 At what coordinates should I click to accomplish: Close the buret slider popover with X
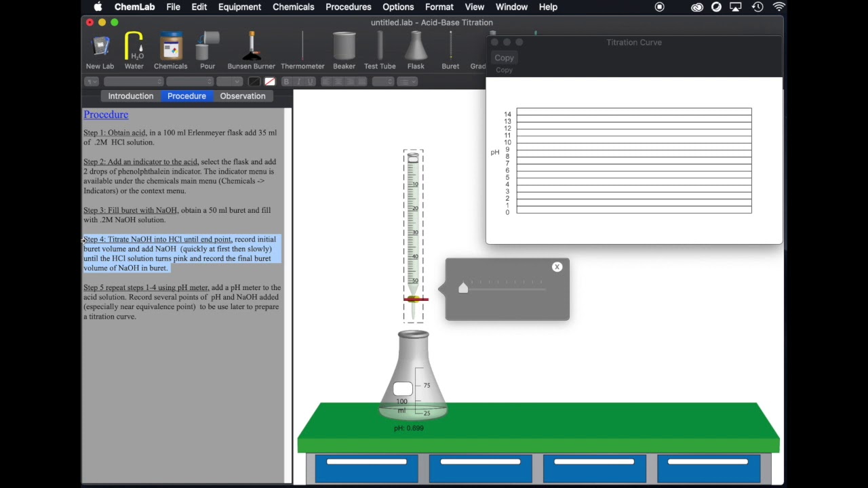click(x=557, y=267)
